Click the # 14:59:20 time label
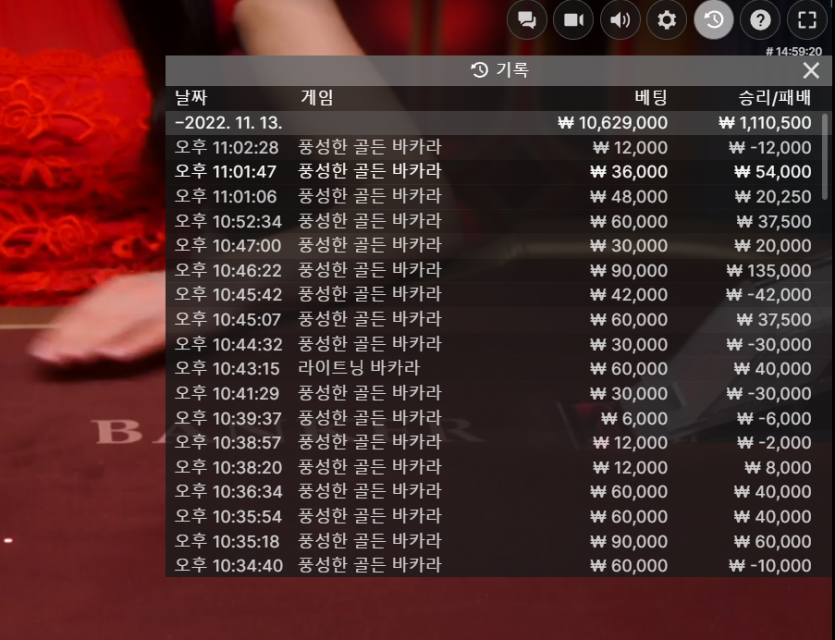This screenshot has height=640, width=835. [x=793, y=52]
